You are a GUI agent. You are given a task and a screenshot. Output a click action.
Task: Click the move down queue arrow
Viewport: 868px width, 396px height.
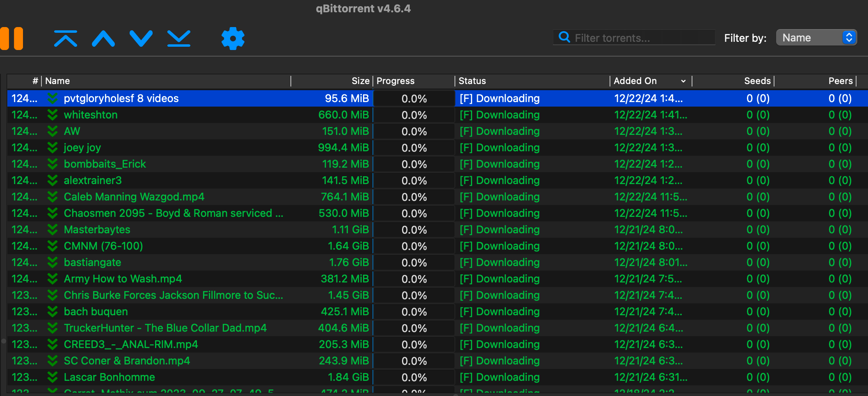click(x=141, y=39)
